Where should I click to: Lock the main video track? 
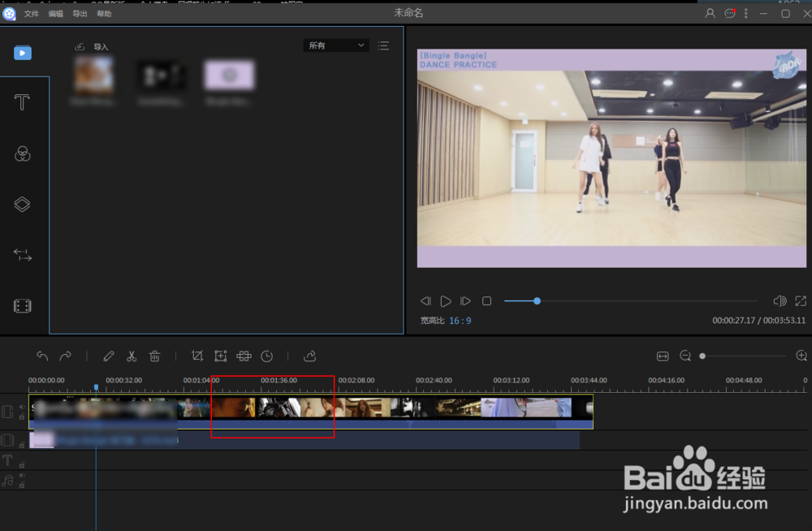tap(22, 417)
